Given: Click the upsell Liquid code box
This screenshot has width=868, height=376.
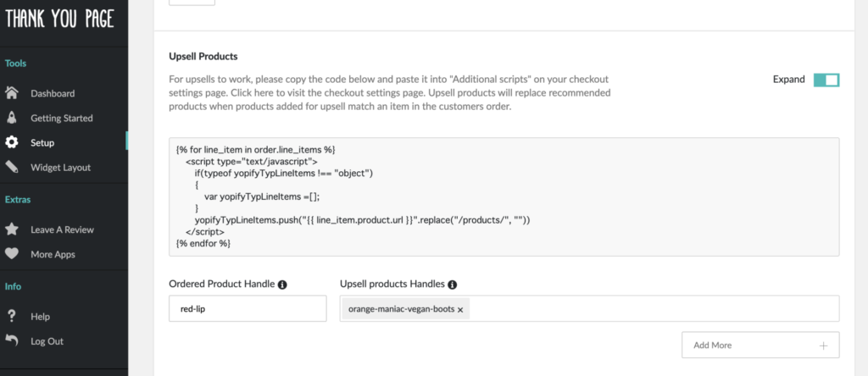Looking at the screenshot, I should pyautogui.click(x=504, y=196).
